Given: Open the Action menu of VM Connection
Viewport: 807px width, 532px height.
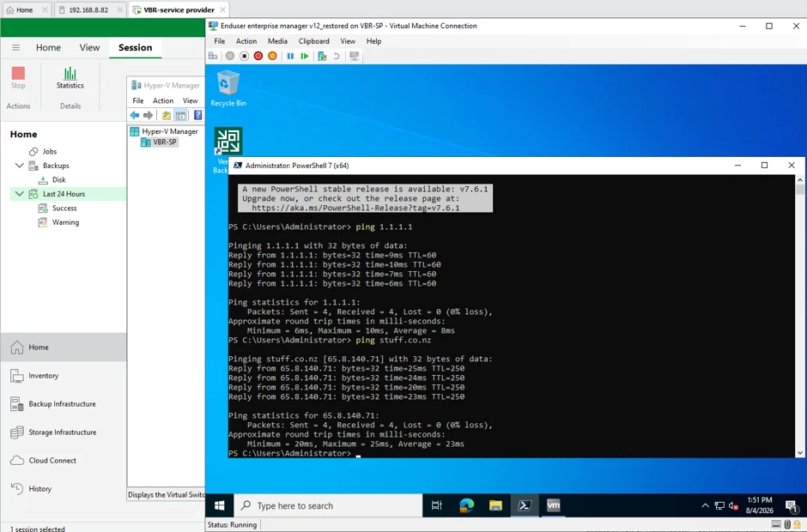Looking at the screenshot, I should click(246, 41).
